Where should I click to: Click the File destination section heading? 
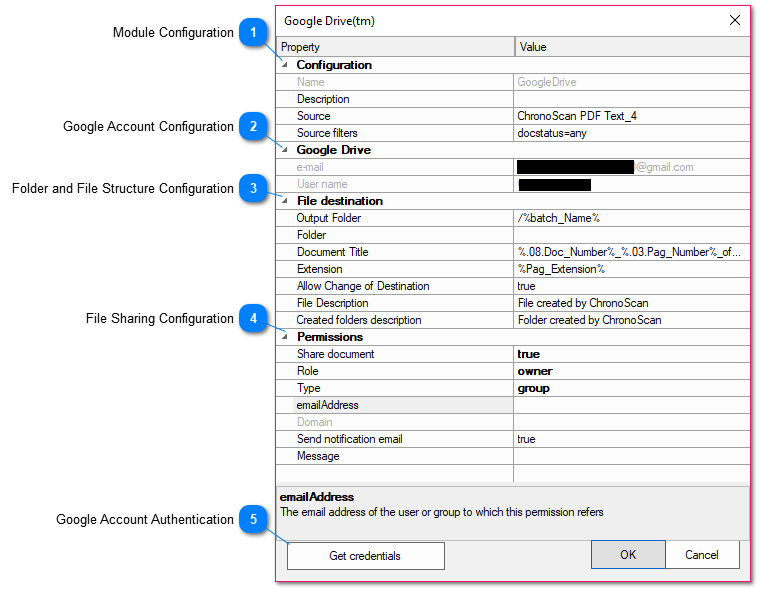340,201
